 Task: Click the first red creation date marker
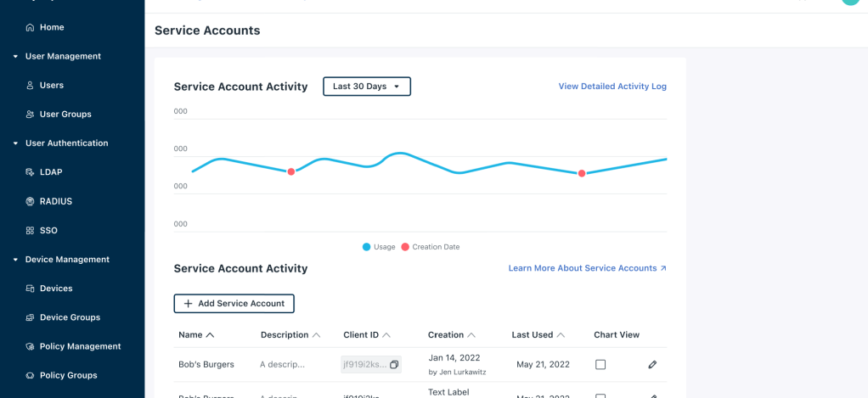[291, 172]
